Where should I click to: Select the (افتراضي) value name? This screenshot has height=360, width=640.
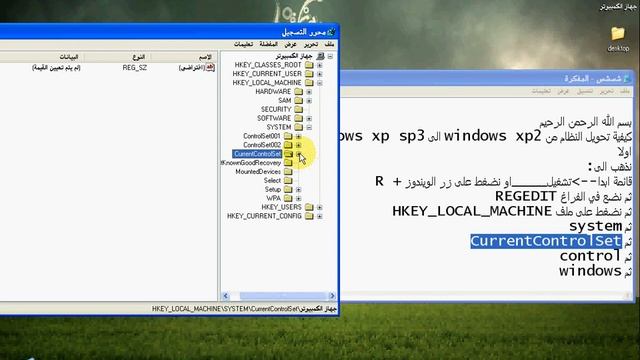pos(191,68)
